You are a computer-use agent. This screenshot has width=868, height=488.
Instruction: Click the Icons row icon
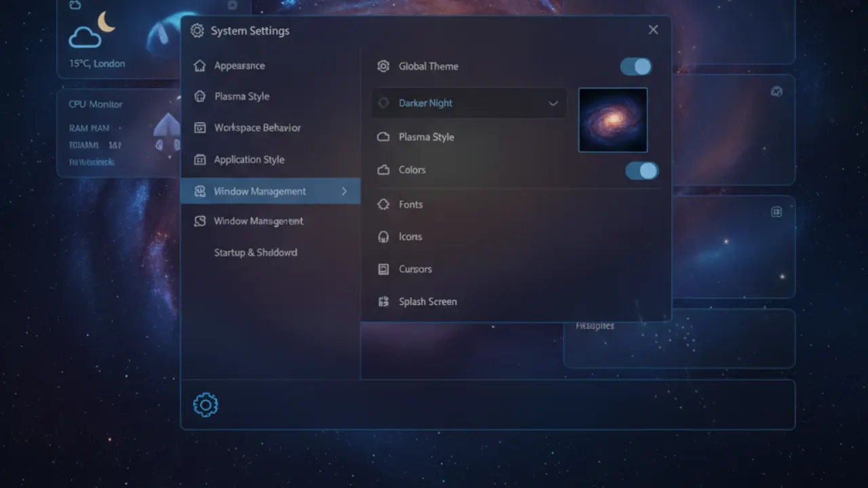pos(383,237)
